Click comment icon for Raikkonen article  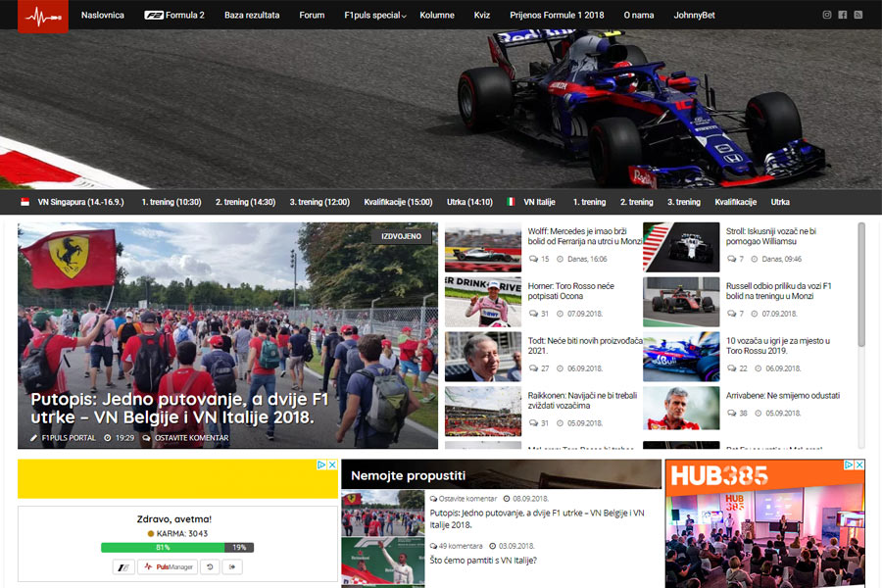(533, 423)
